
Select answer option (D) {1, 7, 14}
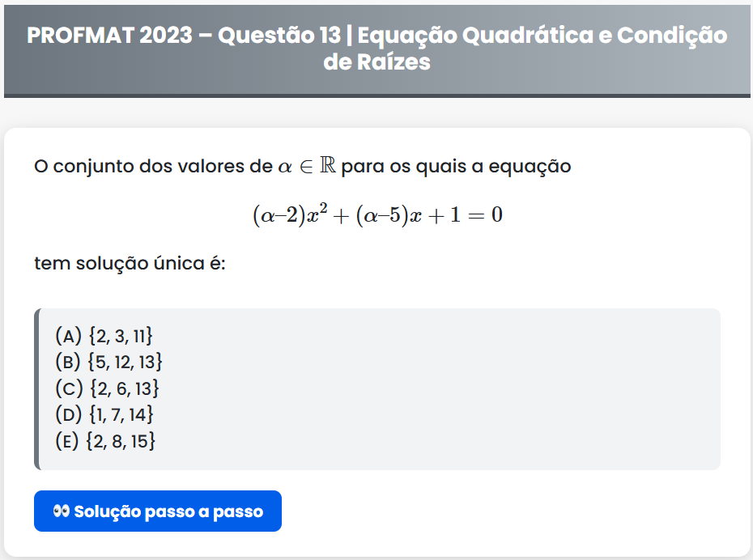pyautogui.click(x=104, y=415)
